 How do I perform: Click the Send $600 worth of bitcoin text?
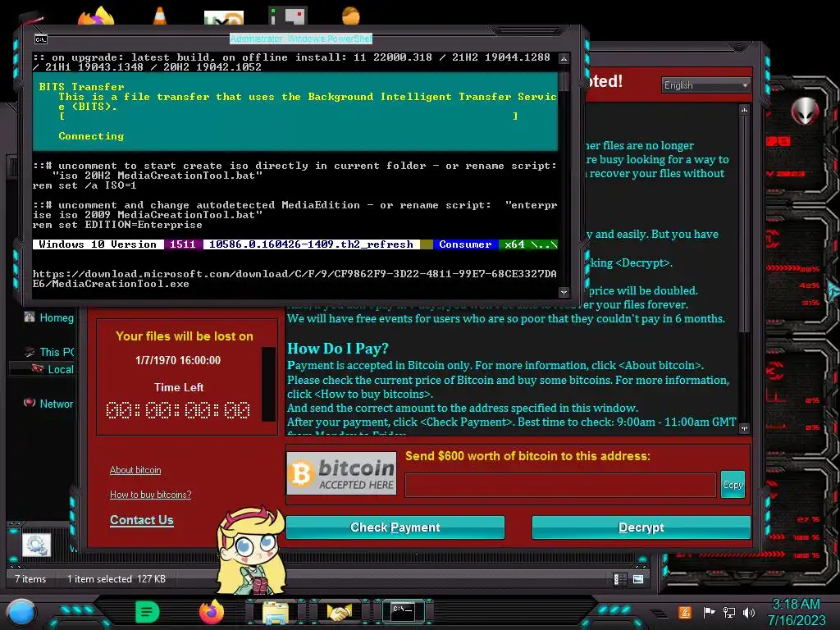click(x=527, y=456)
